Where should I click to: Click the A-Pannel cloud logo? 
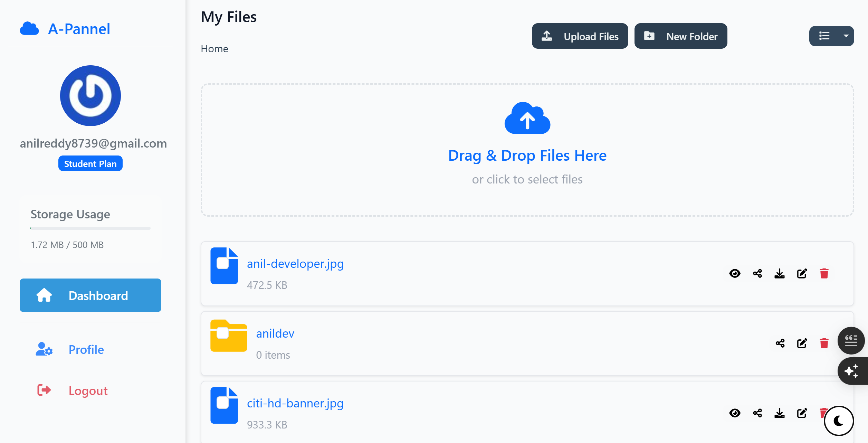click(x=29, y=29)
